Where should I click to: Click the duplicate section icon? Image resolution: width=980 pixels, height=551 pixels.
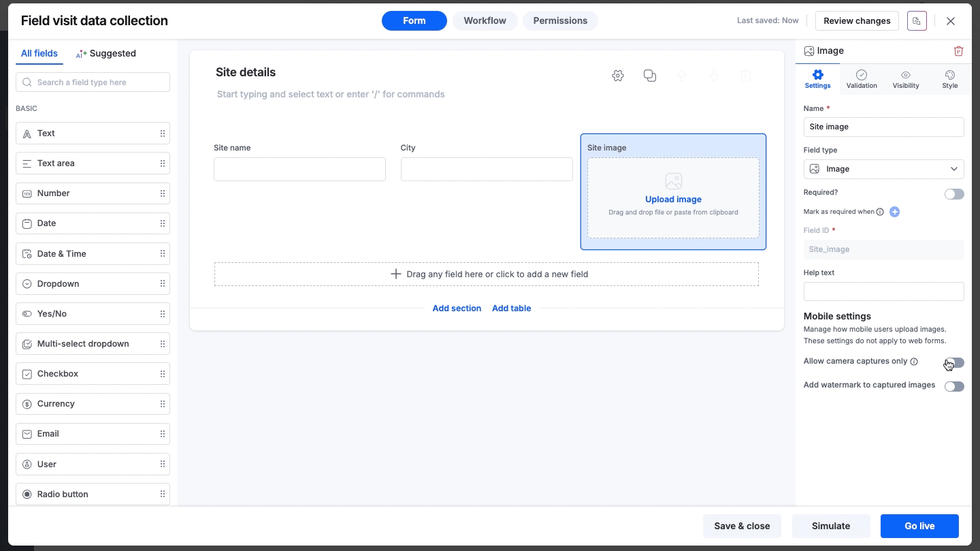pos(649,76)
